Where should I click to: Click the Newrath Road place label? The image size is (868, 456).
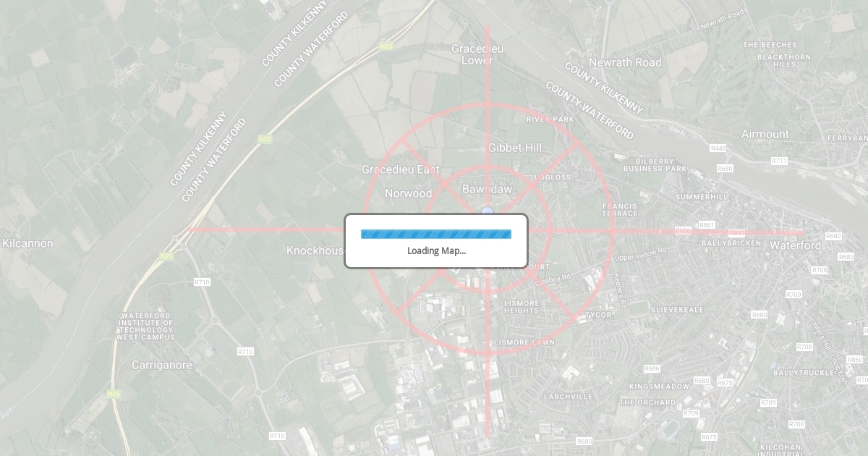pyautogui.click(x=625, y=63)
